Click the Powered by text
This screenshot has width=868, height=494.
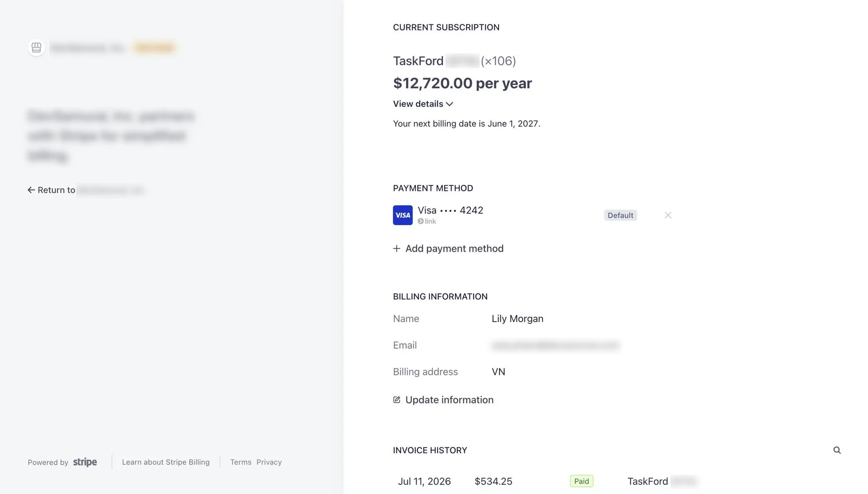tap(48, 462)
